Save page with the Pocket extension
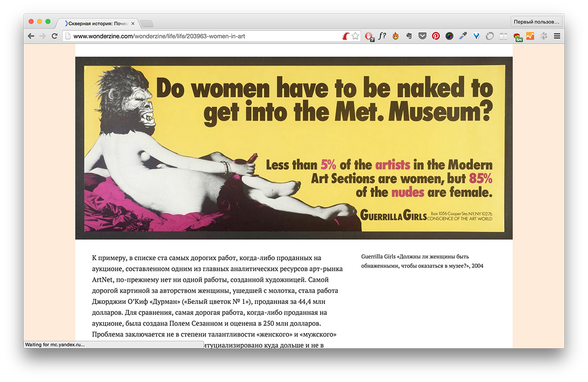 pyautogui.click(x=422, y=36)
